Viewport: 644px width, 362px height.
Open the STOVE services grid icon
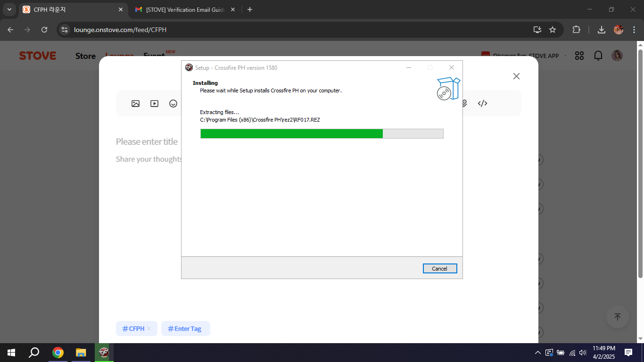[579, 56]
